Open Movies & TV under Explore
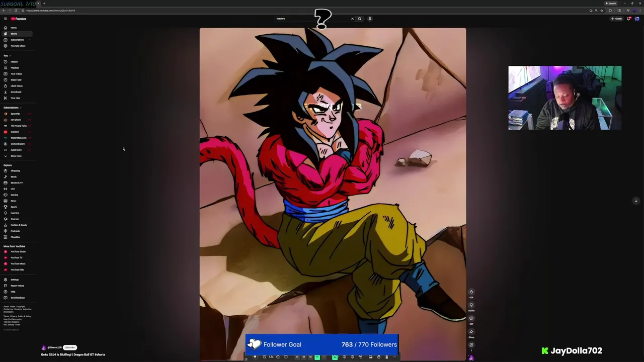Screen dimensions: 644x362 [x=17, y=183]
